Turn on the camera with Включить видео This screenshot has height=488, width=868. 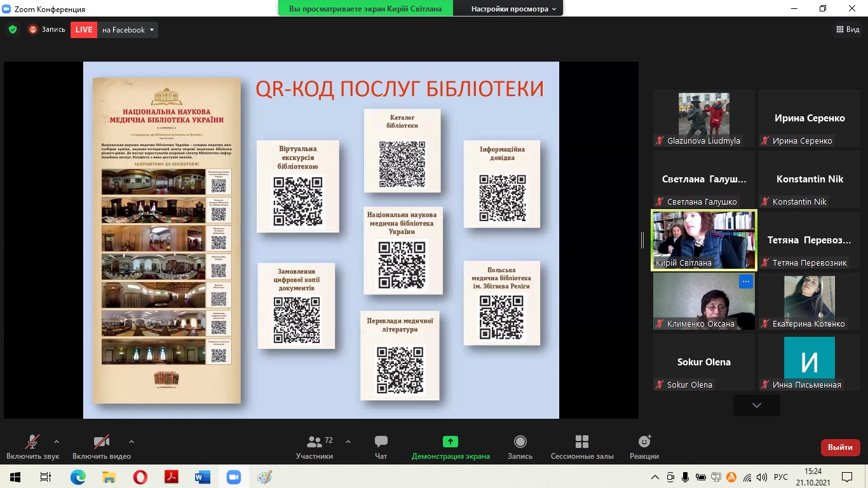102,447
